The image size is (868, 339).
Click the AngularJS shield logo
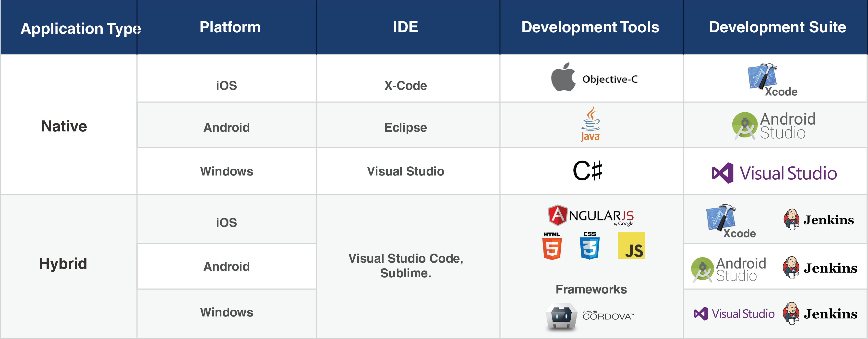point(558,215)
